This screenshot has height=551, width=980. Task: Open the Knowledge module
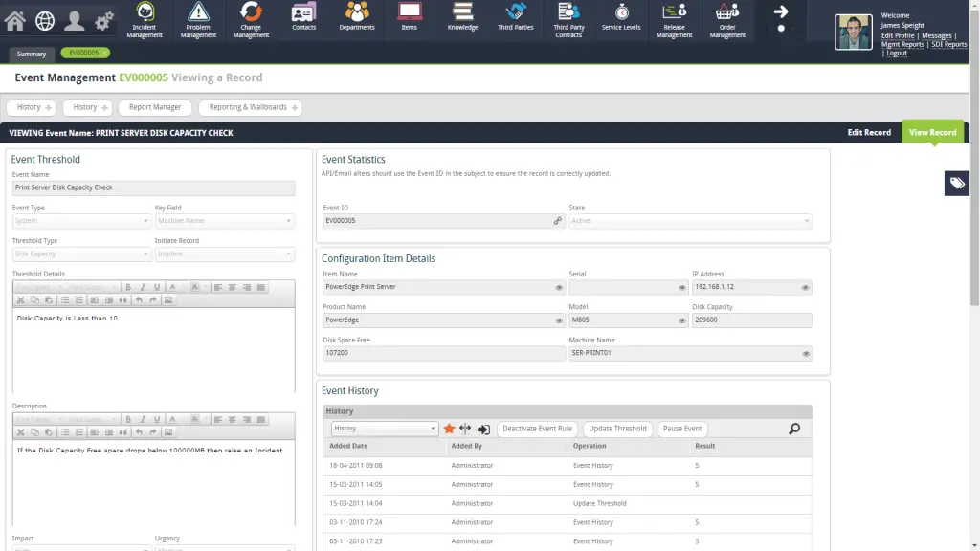point(462,17)
